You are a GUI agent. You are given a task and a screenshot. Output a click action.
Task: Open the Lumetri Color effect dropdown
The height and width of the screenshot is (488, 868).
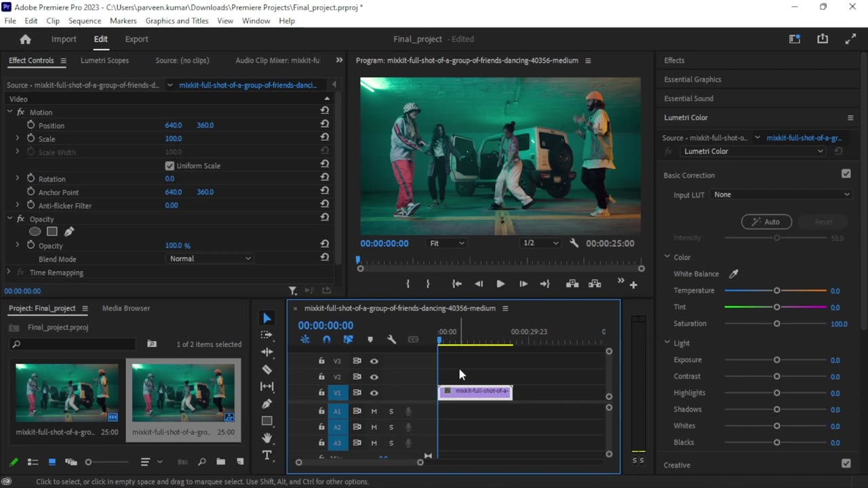753,151
